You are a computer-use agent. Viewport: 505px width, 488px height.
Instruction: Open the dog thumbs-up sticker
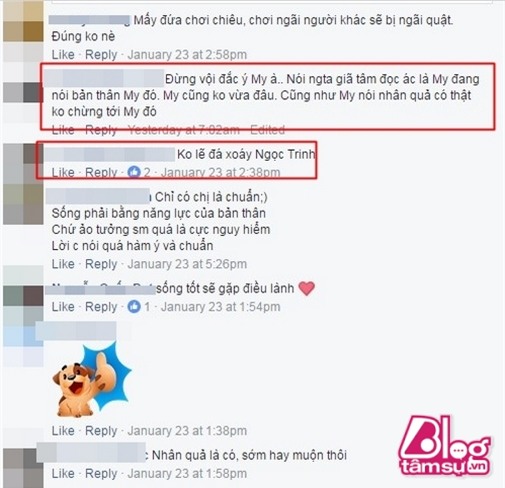(x=91, y=381)
